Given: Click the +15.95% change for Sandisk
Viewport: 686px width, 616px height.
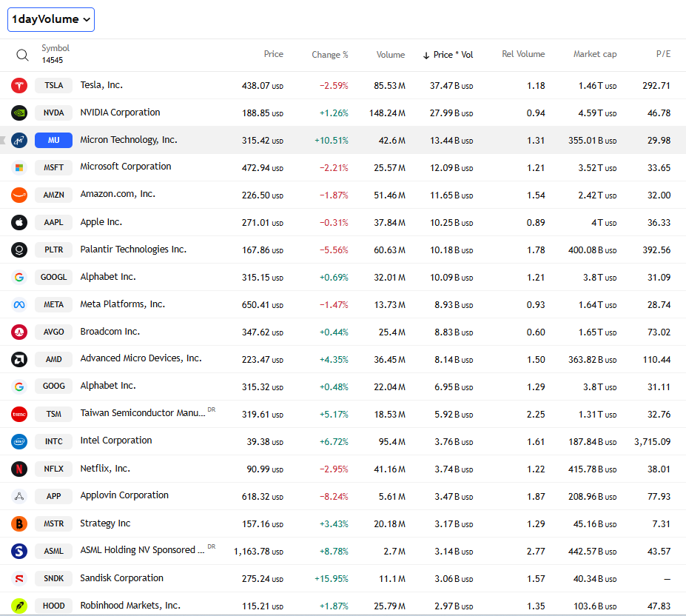Looking at the screenshot, I should point(332,579).
